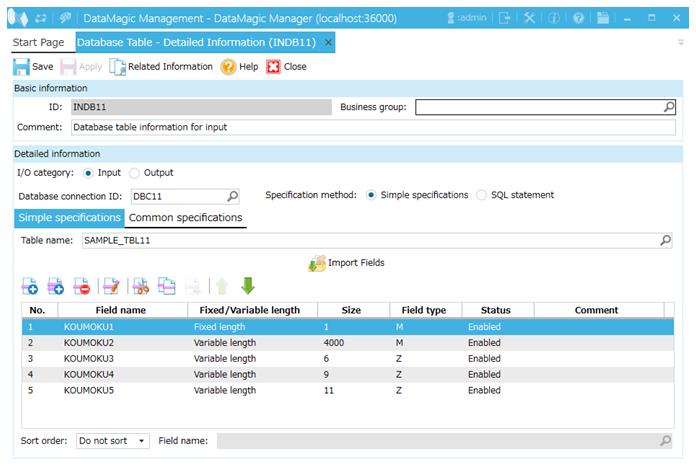Open the Sort order dropdown
Screen dimensions: 696x466
coord(113,441)
